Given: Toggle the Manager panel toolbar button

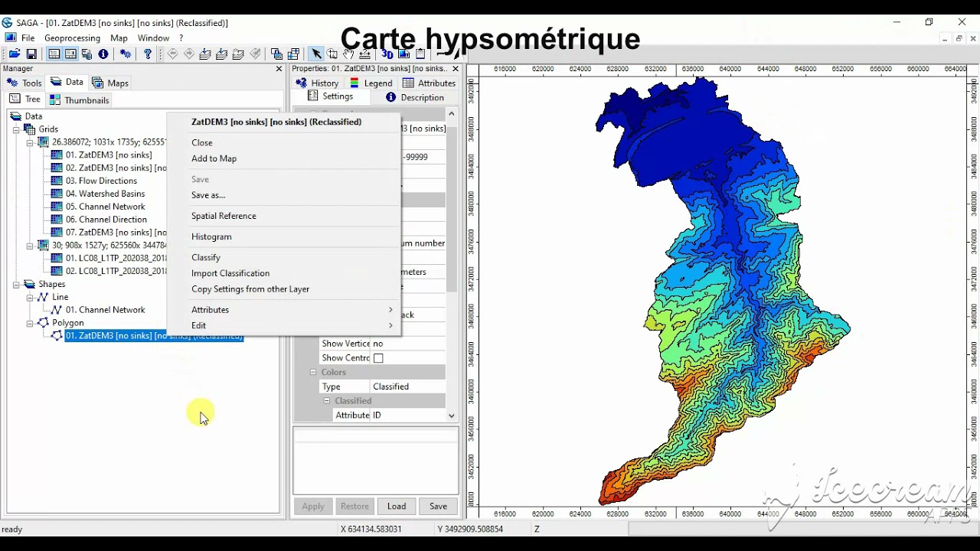Looking at the screenshot, I should 54,54.
